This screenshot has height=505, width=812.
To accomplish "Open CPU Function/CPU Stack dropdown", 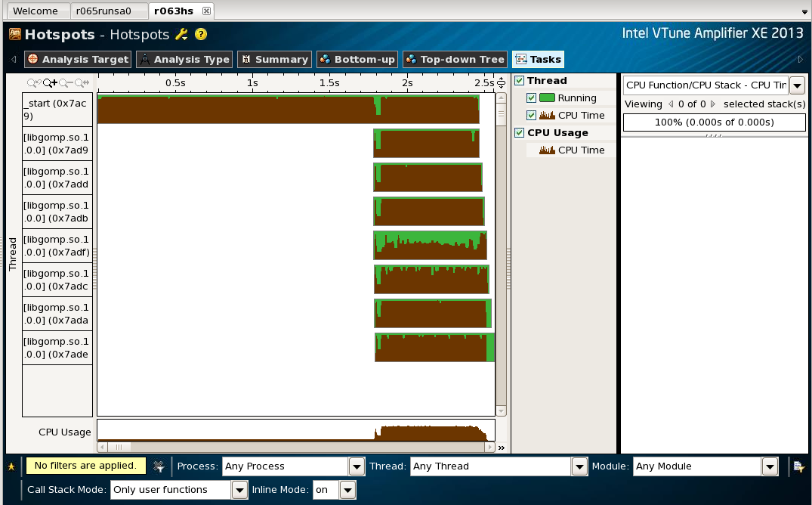I will [x=797, y=85].
